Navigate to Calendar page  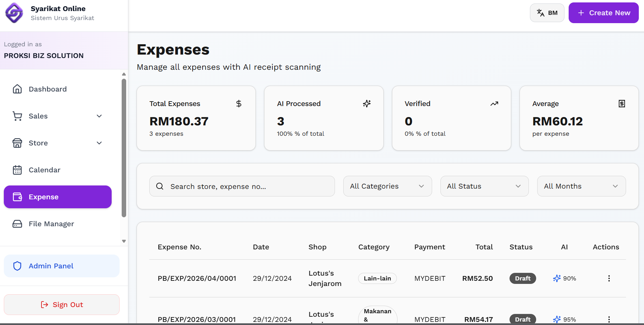point(58,170)
